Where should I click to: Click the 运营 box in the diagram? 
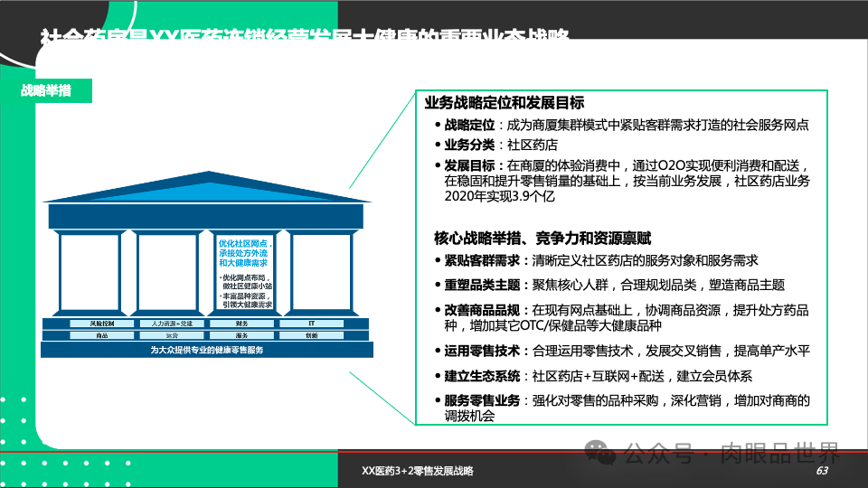(x=172, y=336)
